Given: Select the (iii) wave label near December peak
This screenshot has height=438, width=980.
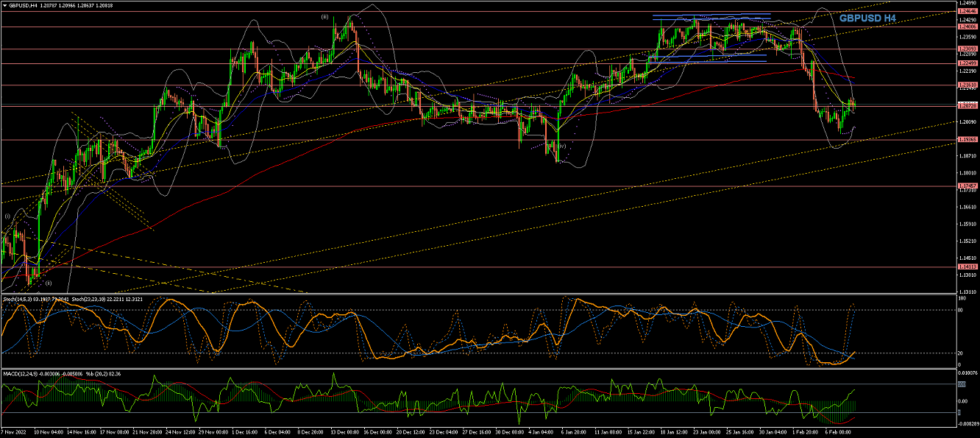Looking at the screenshot, I should point(324,16).
